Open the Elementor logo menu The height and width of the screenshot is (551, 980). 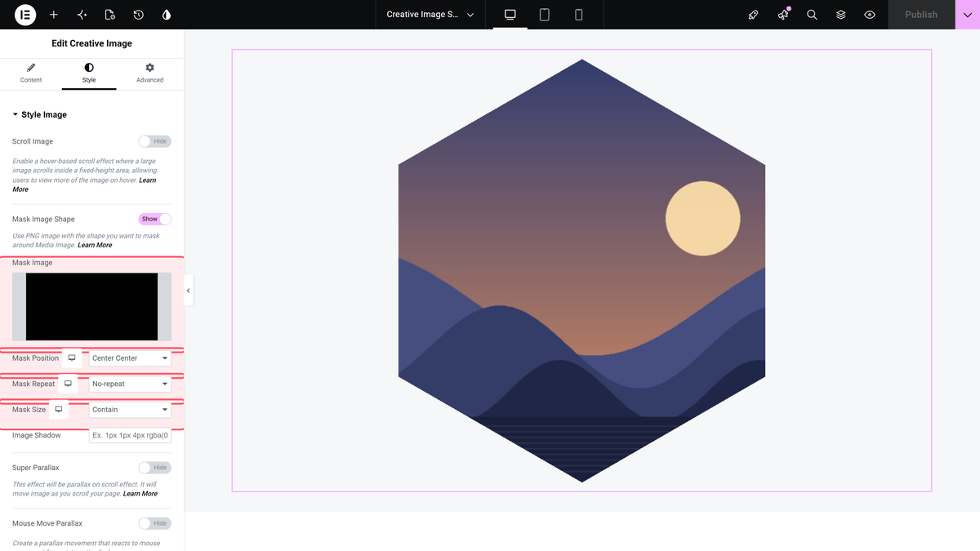click(24, 15)
